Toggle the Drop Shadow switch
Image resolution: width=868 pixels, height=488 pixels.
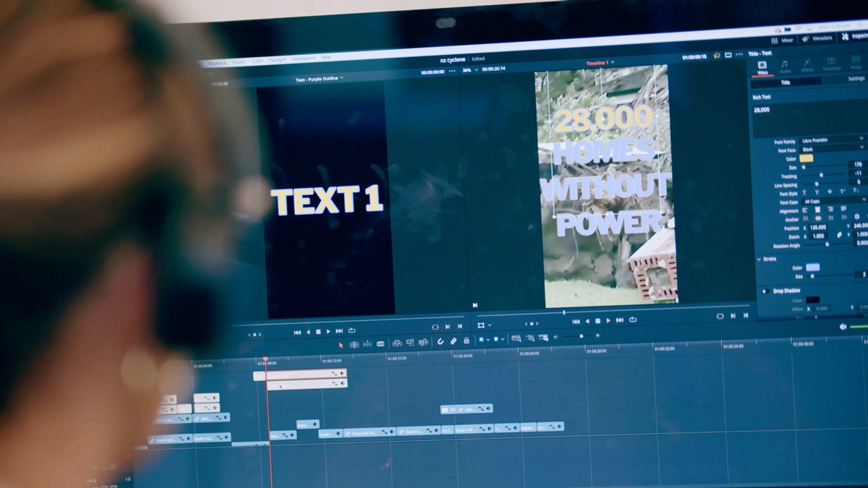point(765,291)
